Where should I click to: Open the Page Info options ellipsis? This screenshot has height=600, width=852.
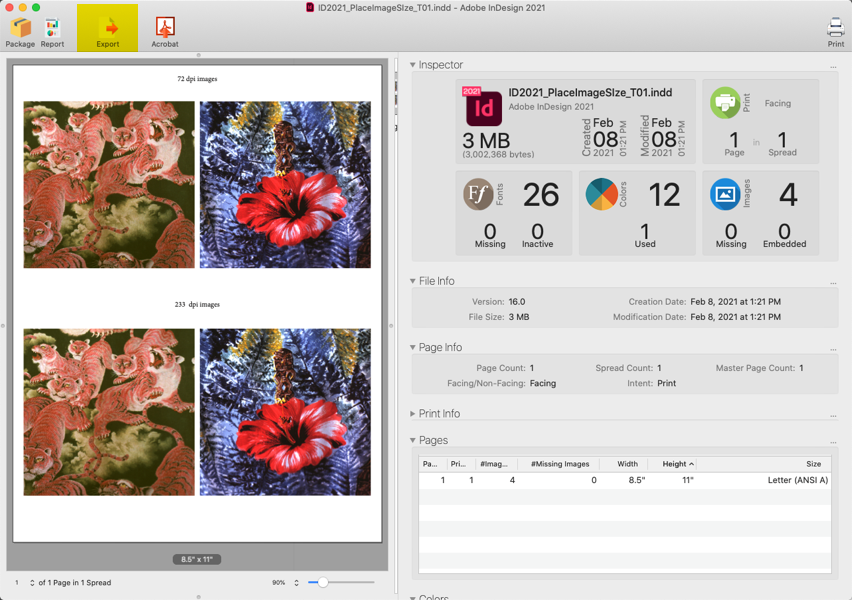click(x=833, y=350)
